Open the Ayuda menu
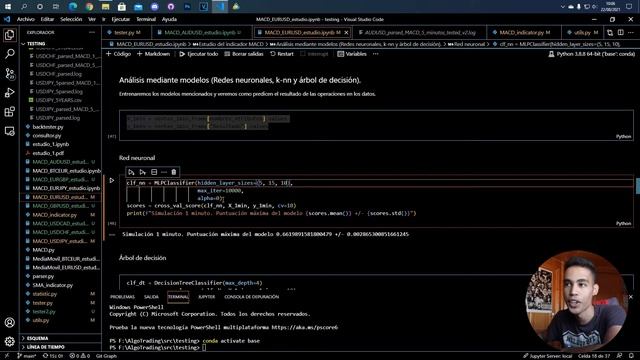The image size is (640, 360). point(169,19)
